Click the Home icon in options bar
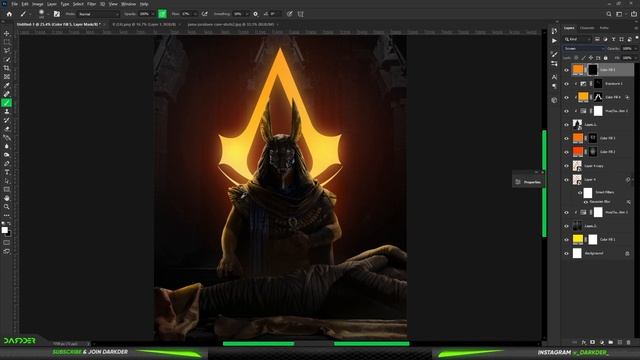Image resolution: width=640 pixels, height=360 pixels. pos(9,14)
